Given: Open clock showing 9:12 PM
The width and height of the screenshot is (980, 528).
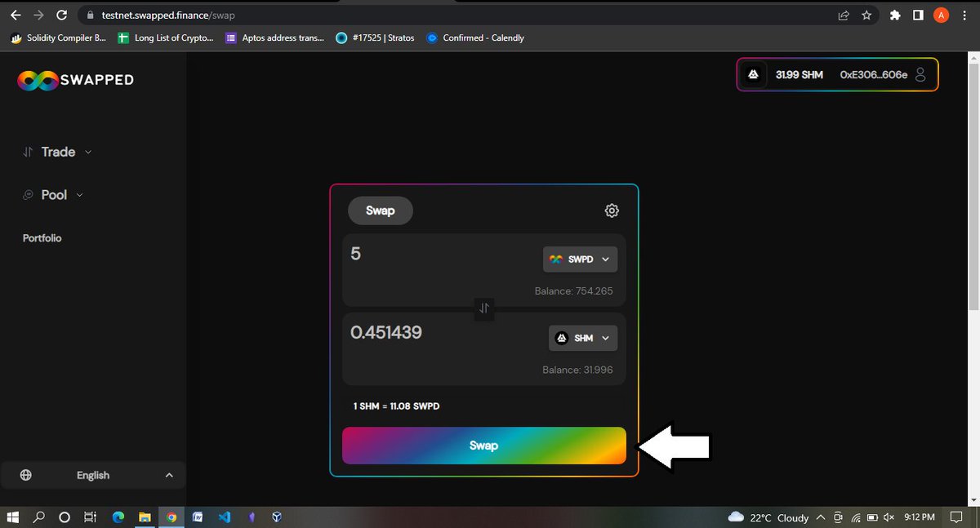Looking at the screenshot, I should [x=919, y=517].
